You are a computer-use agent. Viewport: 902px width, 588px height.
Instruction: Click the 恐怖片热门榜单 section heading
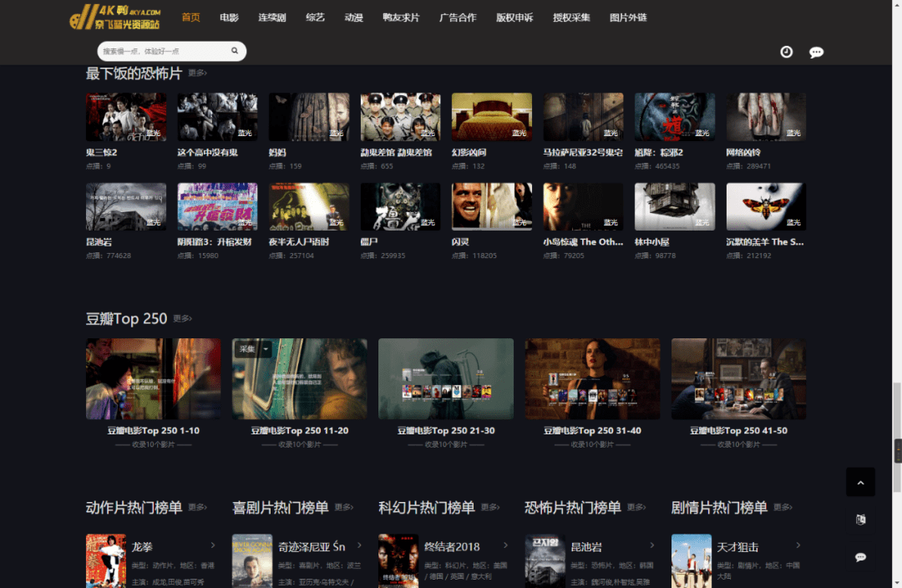pyautogui.click(x=573, y=507)
